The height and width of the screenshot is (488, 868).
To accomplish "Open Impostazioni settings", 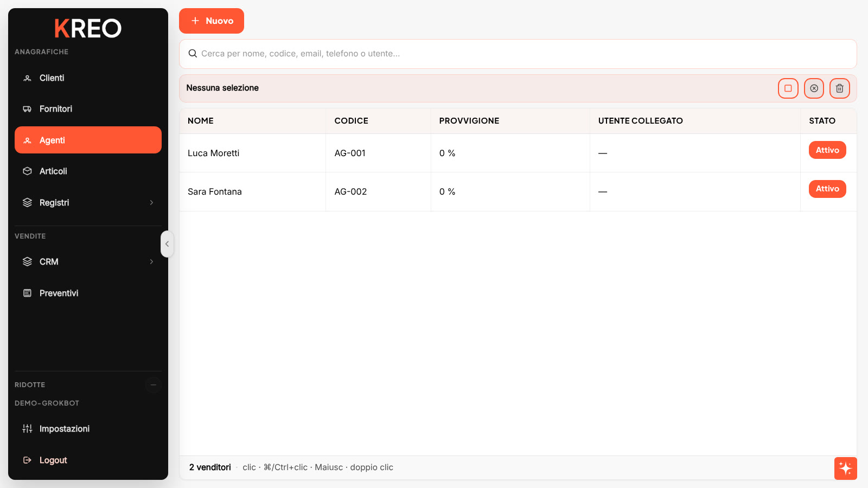I will [88, 429].
